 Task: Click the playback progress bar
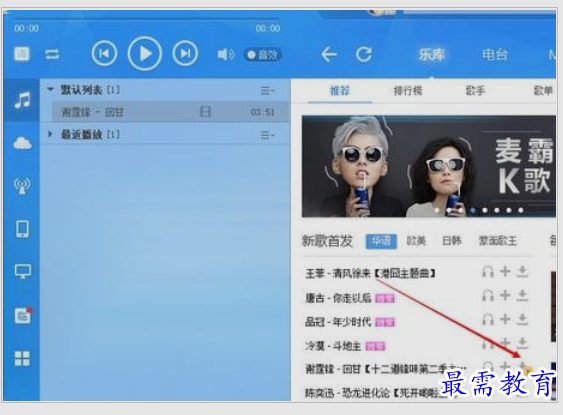[146, 18]
